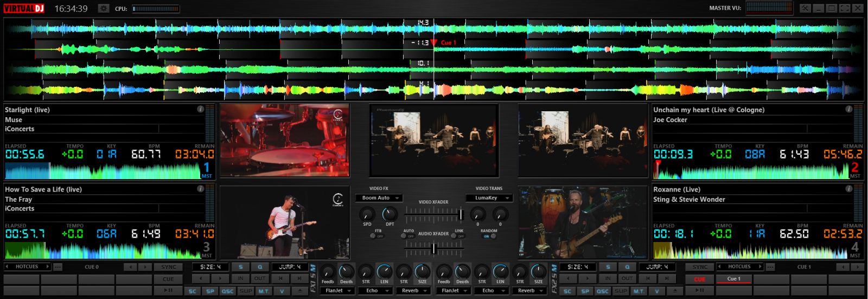Image resolution: width=868 pixels, height=299 pixels.
Task: Open settings with the gear icon
Action: (x=104, y=8)
